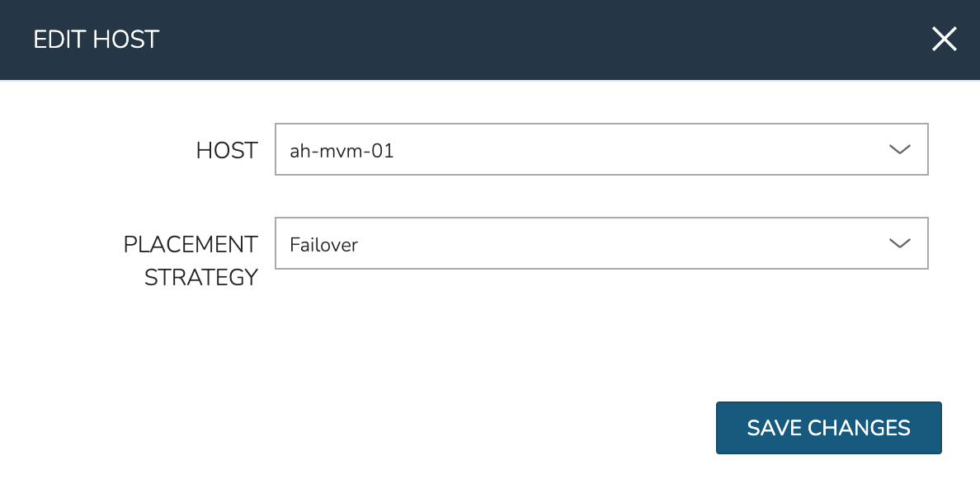The width and height of the screenshot is (980, 493).
Task: Click the ah-mvm-01 host value
Action: pyautogui.click(x=342, y=151)
